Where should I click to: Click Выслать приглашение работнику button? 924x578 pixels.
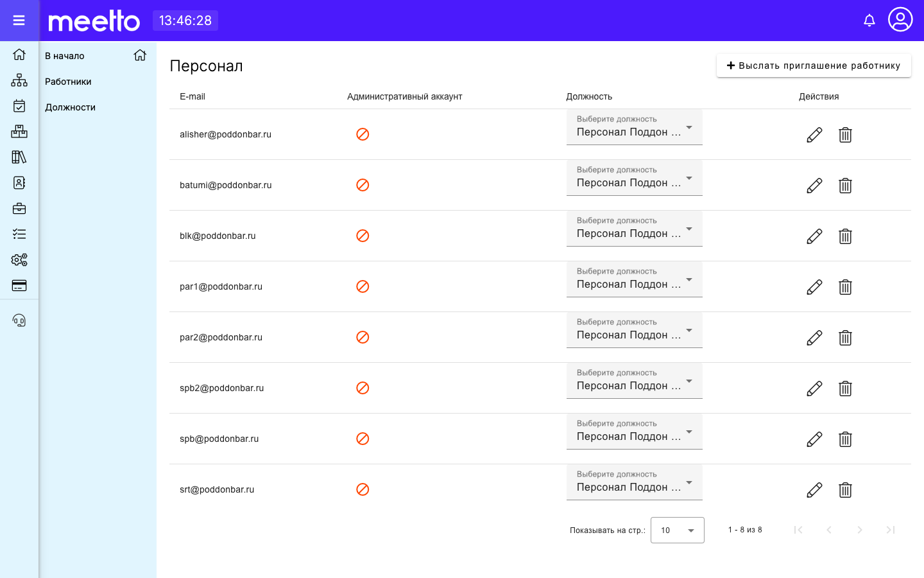[x=814, y=66]
